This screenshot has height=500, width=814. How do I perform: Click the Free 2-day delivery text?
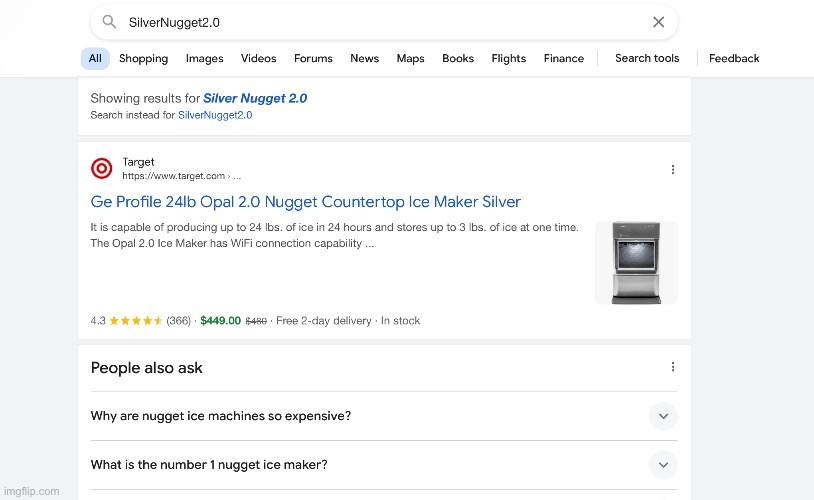point(323,321)
